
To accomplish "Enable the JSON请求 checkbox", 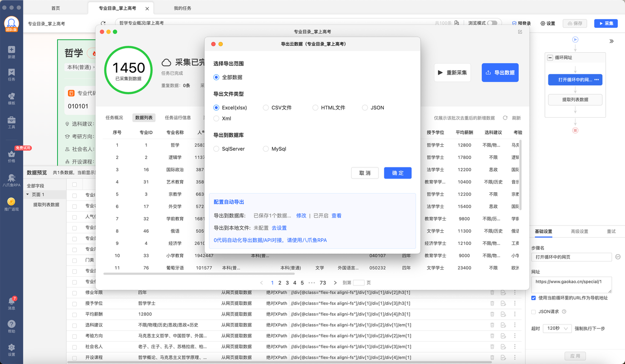I will click(x=534, y=311).
